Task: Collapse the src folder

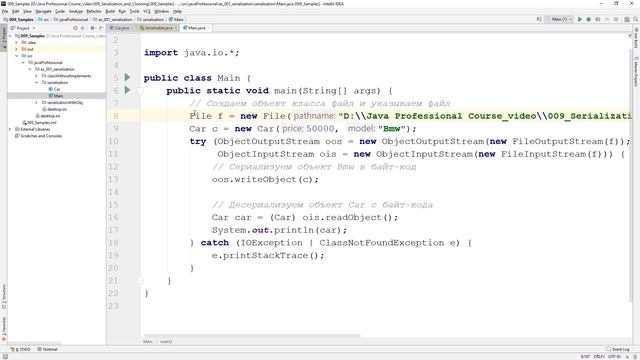Action: (x=17, y=56)
